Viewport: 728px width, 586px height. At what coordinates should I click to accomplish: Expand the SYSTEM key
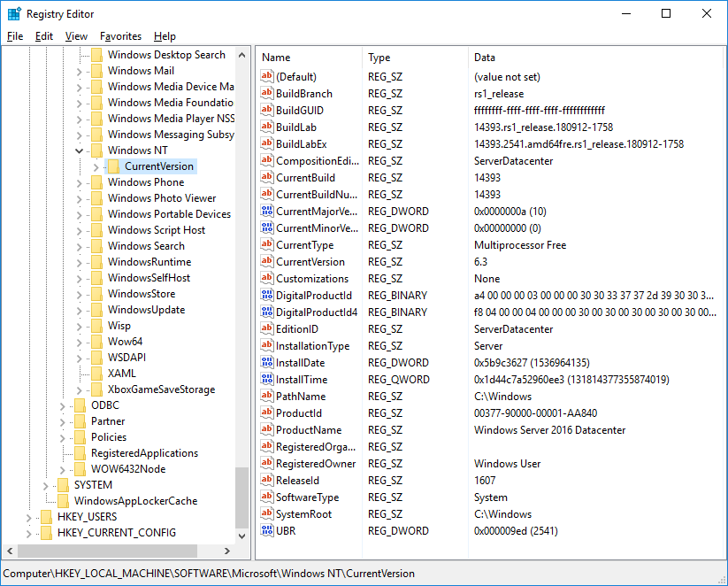point(45,486)
